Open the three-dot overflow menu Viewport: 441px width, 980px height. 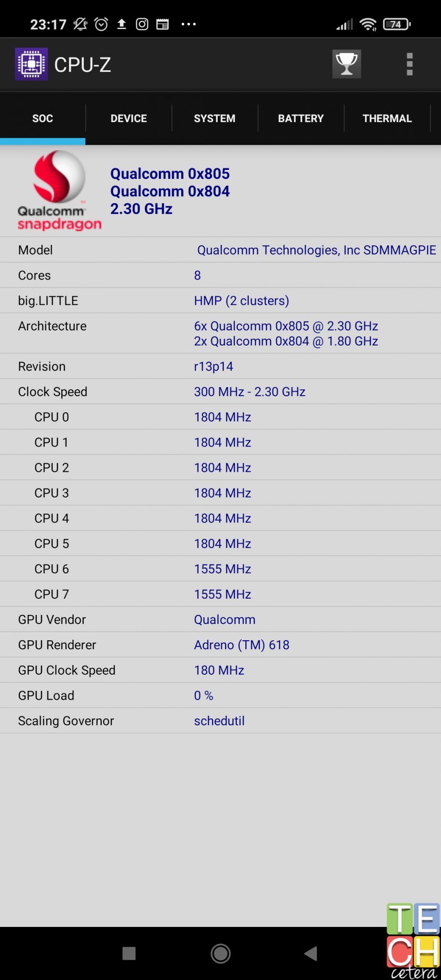tap(409, 64)
